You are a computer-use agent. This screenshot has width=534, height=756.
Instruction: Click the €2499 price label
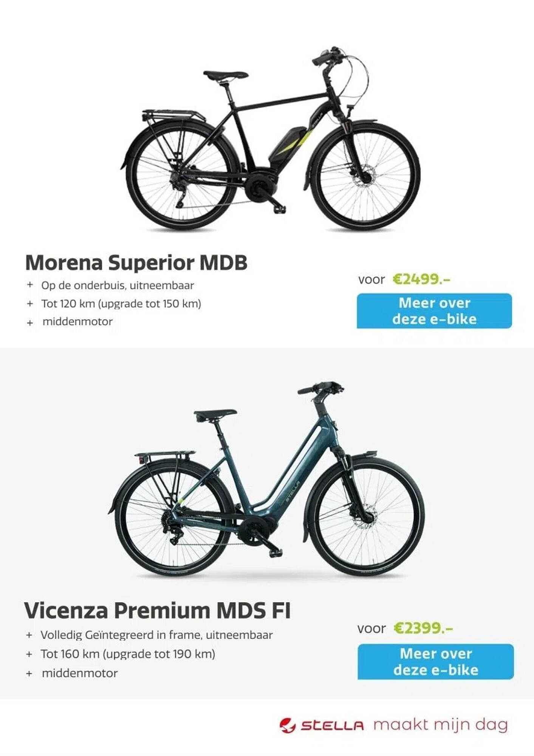[422, 279]
